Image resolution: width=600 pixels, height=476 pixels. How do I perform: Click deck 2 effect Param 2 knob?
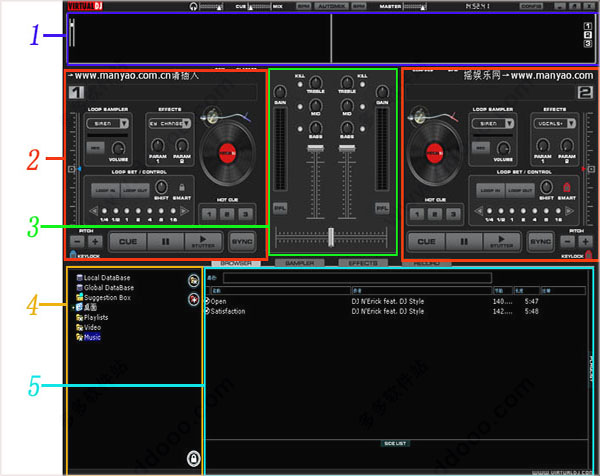click(567, 145)
